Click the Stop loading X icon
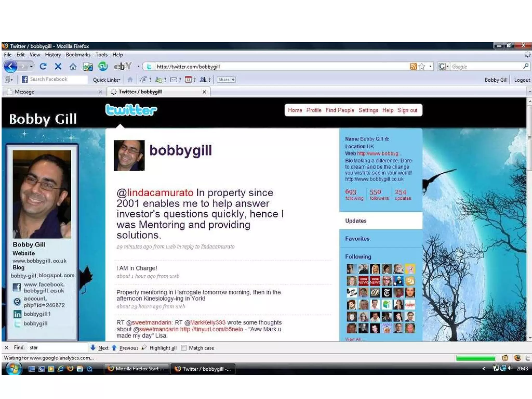 58,67
